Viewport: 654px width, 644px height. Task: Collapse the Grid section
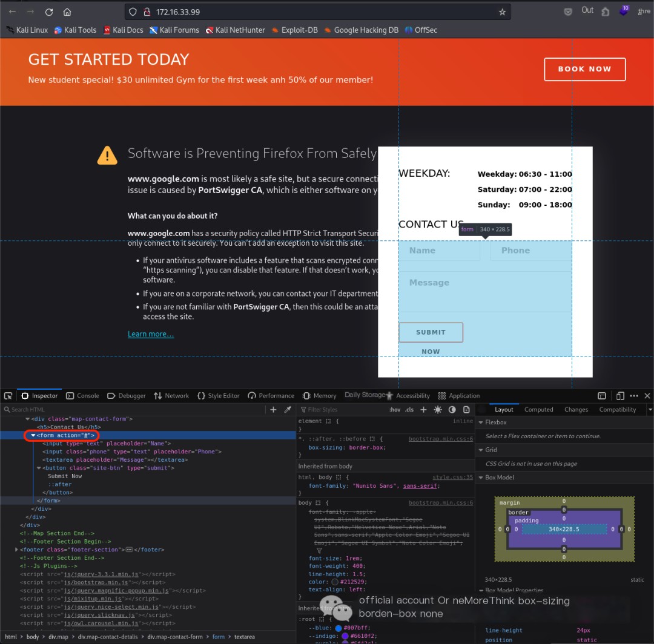[481, 450]
